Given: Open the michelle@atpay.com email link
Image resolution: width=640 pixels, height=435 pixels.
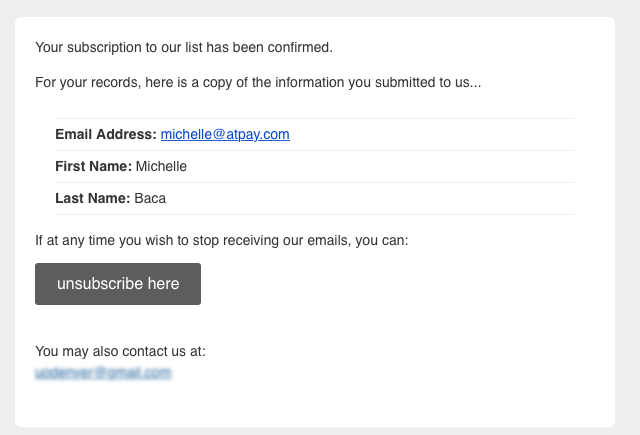Looking at the screenshot, I should (x=225, y=134).
